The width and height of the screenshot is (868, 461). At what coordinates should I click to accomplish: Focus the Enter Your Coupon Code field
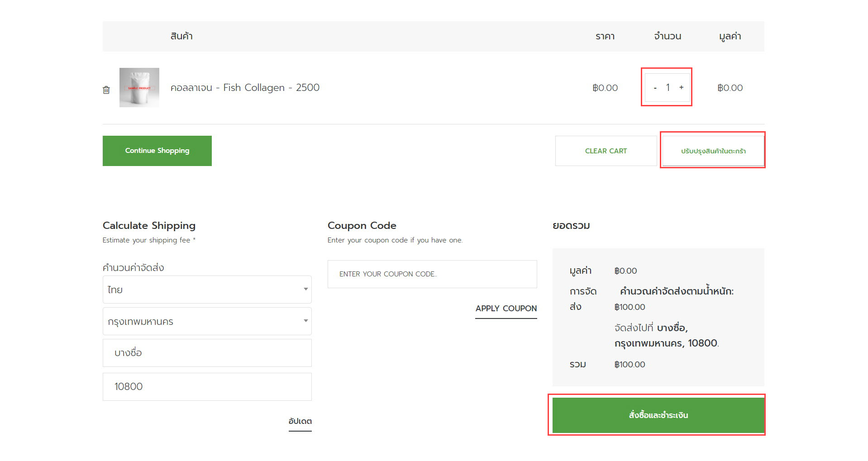coord(432,274)
